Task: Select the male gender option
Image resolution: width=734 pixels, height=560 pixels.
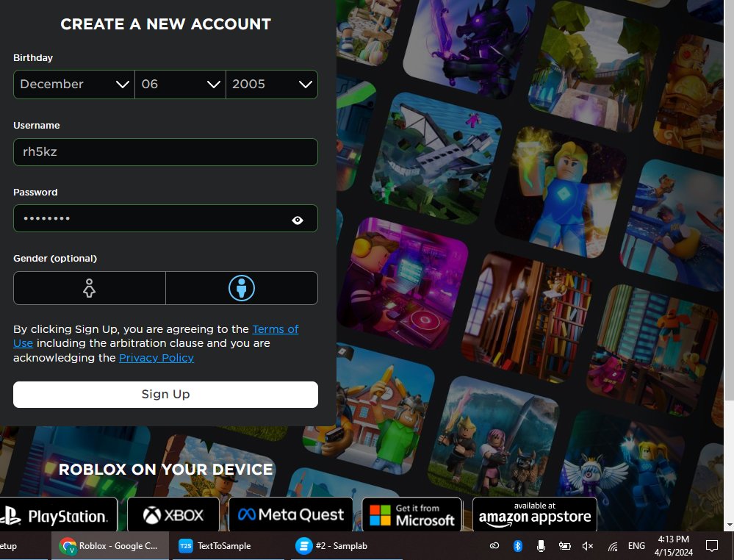Action: pyautogui.click(x=242, y=288)
